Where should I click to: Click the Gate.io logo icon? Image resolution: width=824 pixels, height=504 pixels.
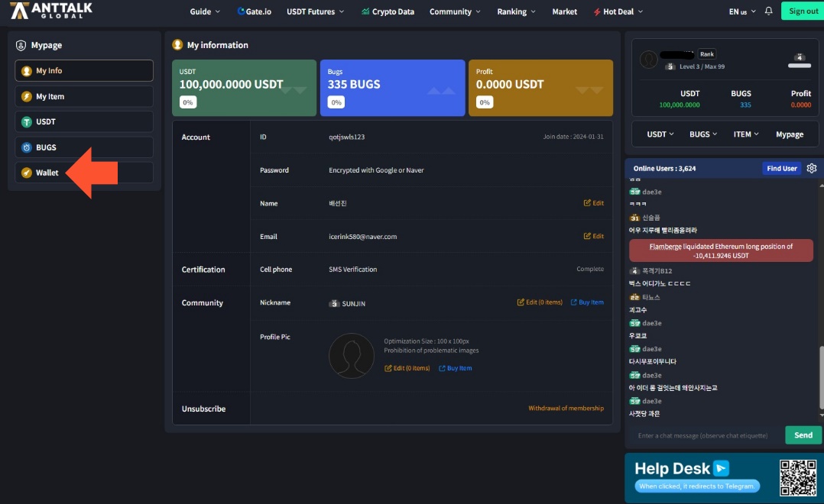241,11
